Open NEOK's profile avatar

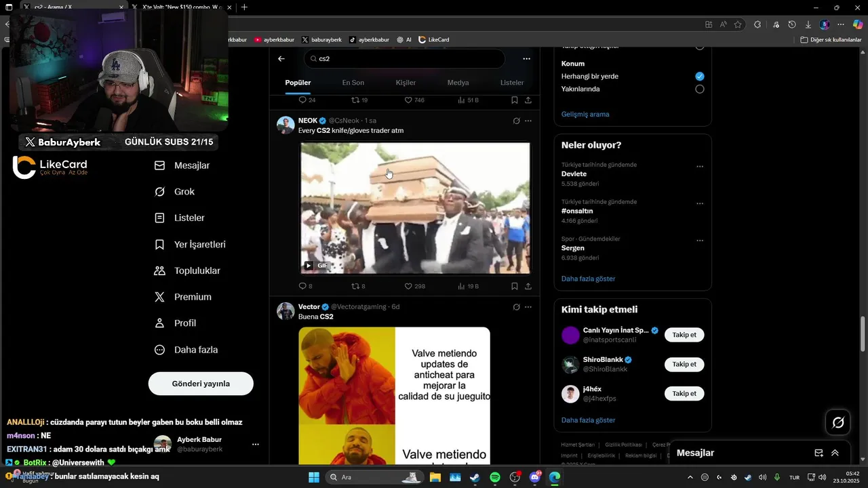point(285,125)
